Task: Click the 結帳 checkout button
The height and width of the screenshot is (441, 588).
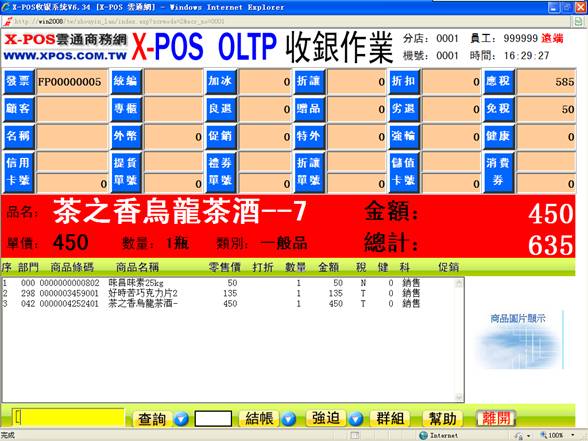Action: 259,418
